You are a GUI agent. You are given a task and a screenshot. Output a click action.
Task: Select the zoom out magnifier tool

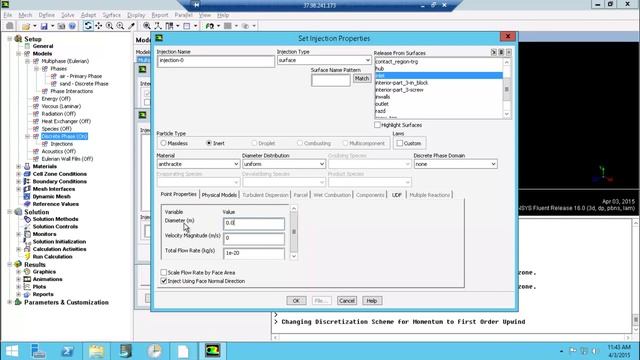coord(120,26)
